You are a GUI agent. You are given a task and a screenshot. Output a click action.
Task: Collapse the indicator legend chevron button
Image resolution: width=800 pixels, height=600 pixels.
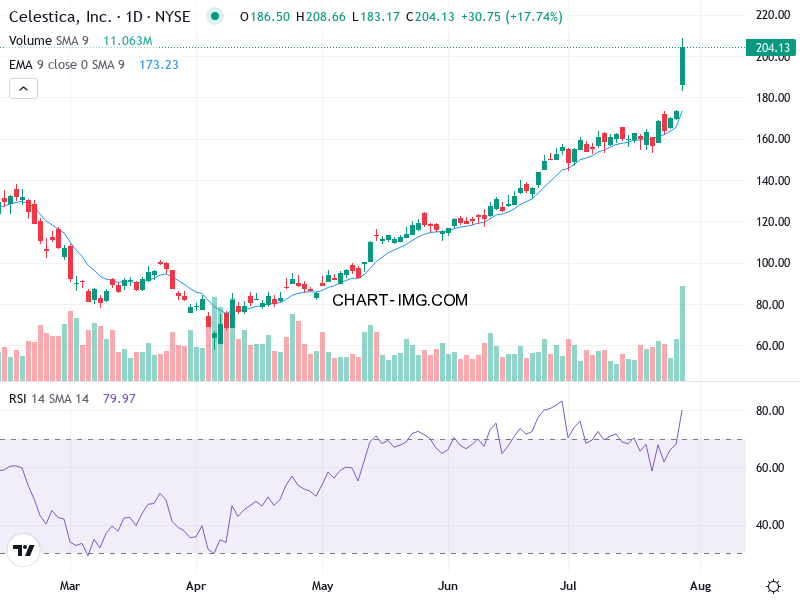23,89
